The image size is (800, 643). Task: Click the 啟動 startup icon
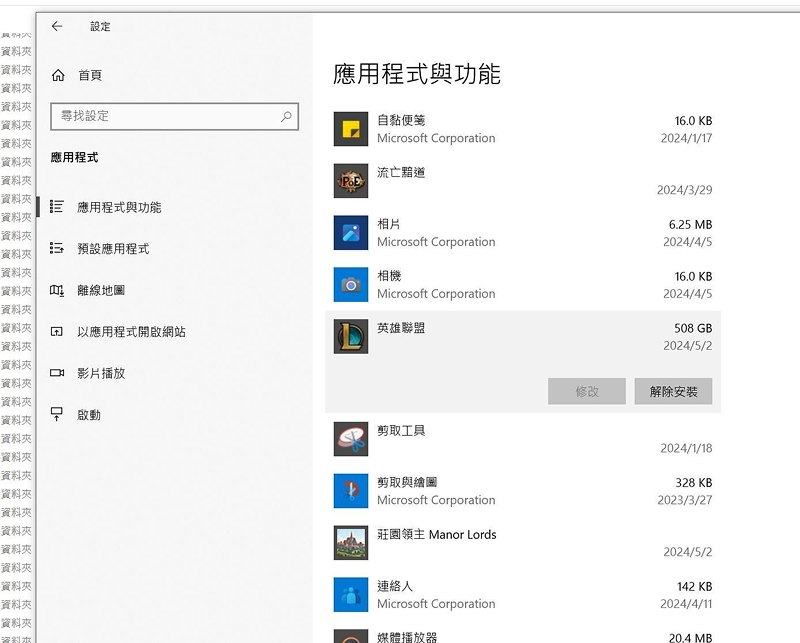[x=57, y=414]
